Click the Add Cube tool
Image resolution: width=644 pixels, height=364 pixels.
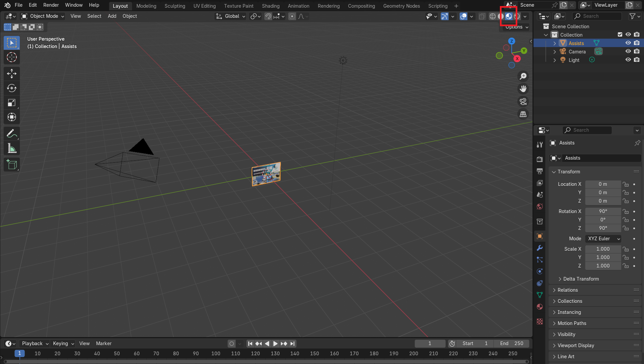coord(12,165)
